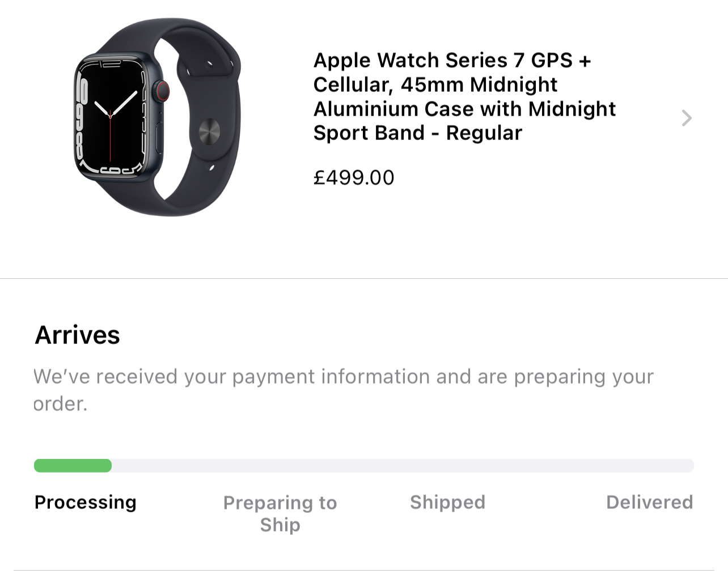Click the chevron arrow beside the product title
Image resolution: width=728 pixels, height=574 pixels.
(x=687, y=118)
